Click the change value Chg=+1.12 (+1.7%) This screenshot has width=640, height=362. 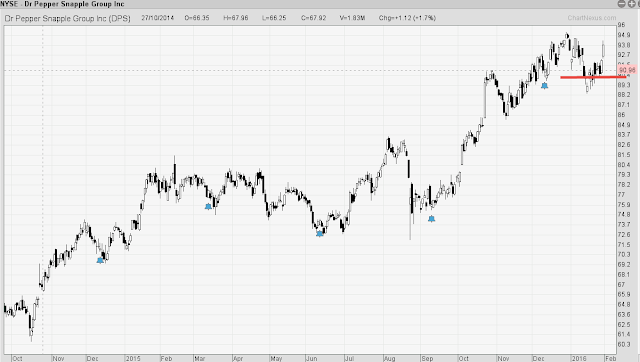pos(407,18)
